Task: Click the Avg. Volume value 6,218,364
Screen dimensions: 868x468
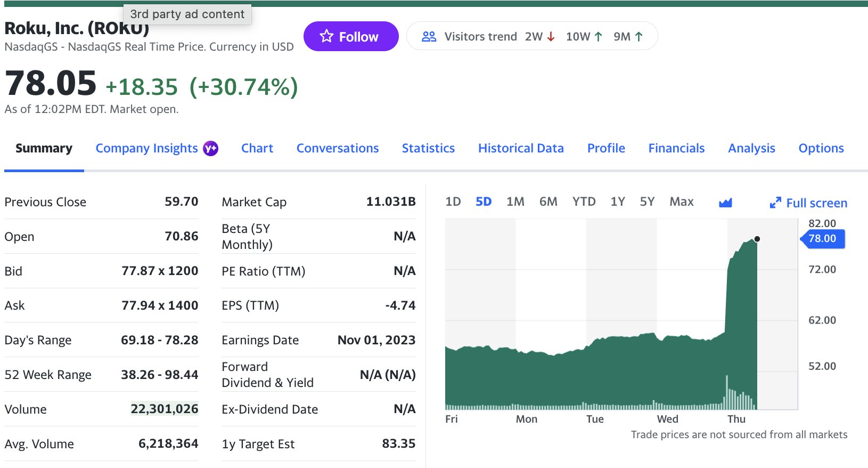Action: [168, 443]
